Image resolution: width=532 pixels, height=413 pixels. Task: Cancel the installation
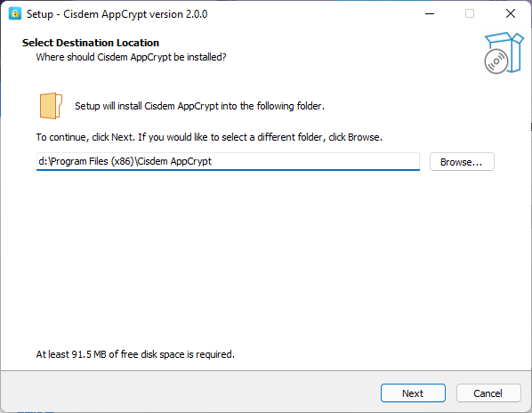click(488, 393)
